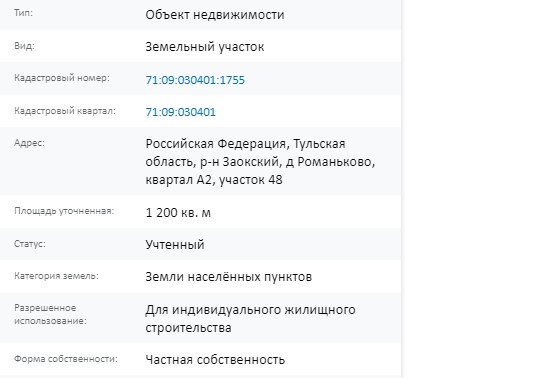Viewport: 552px width, 378px height.
Task: Click the 'Статус:' field label
Action: 30,244
